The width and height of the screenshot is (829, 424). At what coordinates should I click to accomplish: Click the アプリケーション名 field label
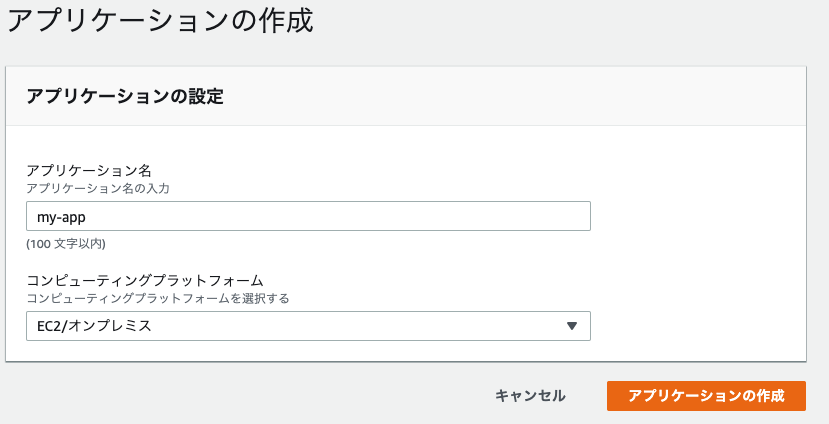pyautogui.click(x=88, y=170)
